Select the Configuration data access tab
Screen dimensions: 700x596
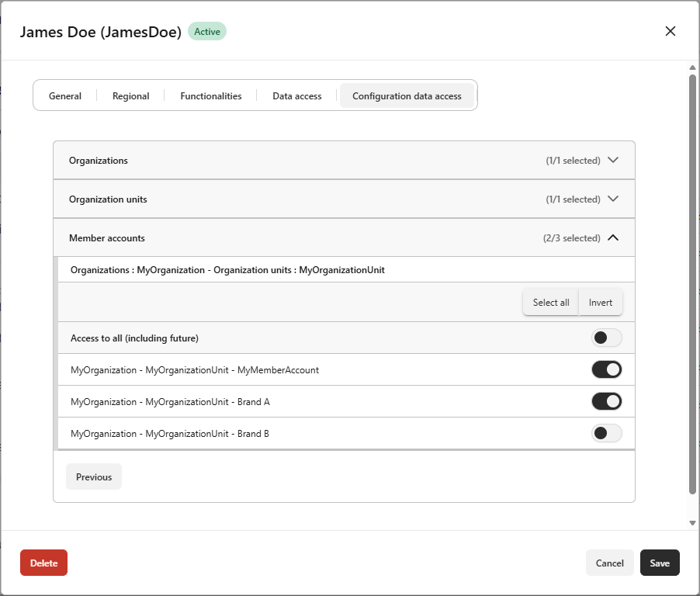(407, 96)
